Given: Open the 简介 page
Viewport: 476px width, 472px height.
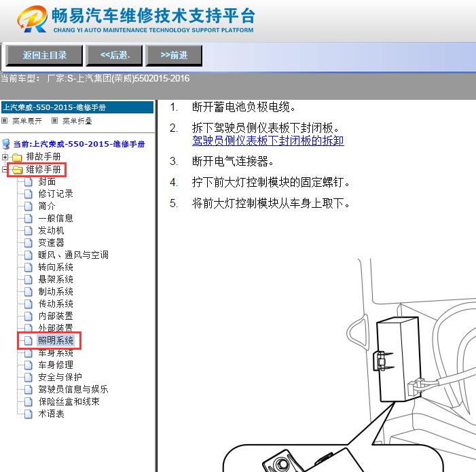Looking at the screenshot, I should tap(47, 206).
